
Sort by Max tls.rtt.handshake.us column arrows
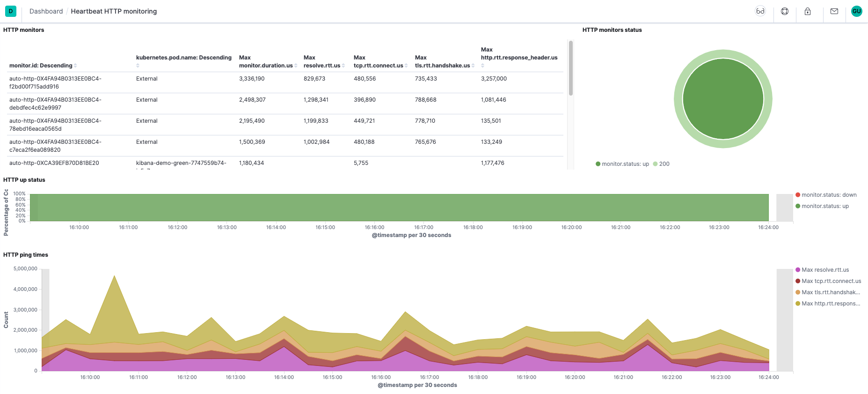pos(473,66)
